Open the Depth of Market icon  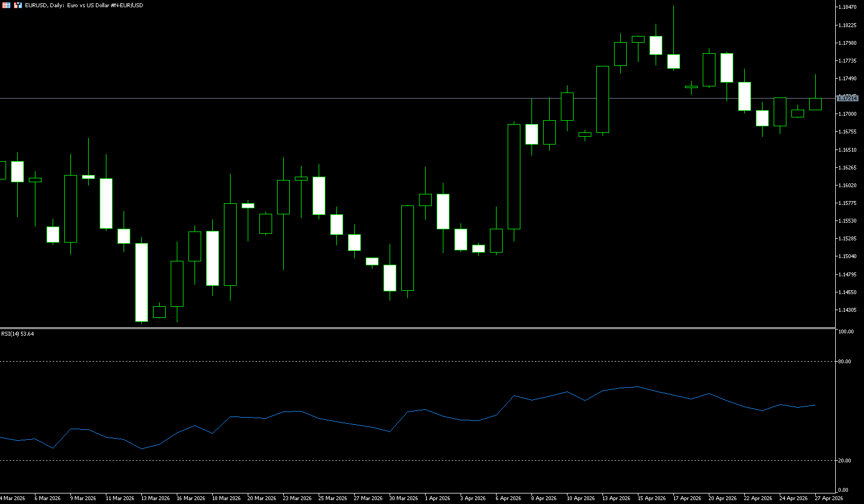18,5
